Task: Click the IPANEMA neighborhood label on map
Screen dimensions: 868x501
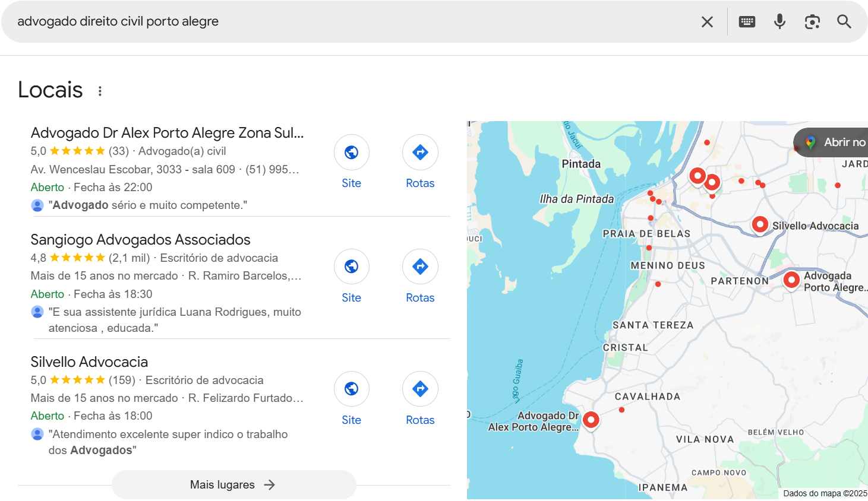Action: click(x=662, y=487)
